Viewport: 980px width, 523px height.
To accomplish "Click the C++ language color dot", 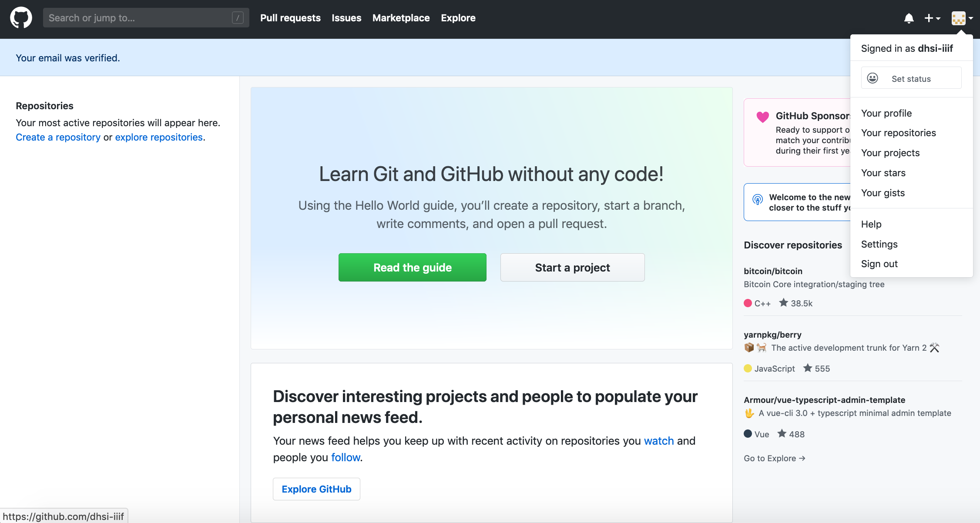I will (x=748, y=303).
